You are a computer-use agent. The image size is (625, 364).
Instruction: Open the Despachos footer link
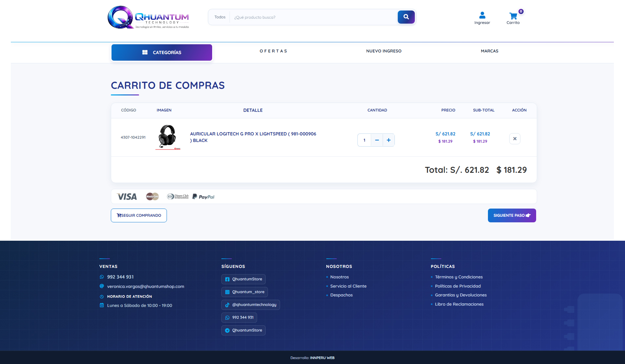tap(341, 295)
